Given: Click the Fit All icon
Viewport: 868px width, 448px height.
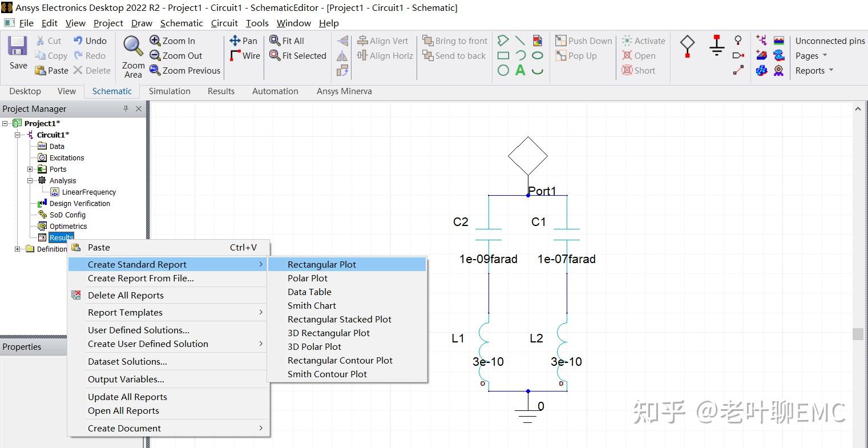Looking at the screenshot, I should pyautogui.click(x=275, y=41).
